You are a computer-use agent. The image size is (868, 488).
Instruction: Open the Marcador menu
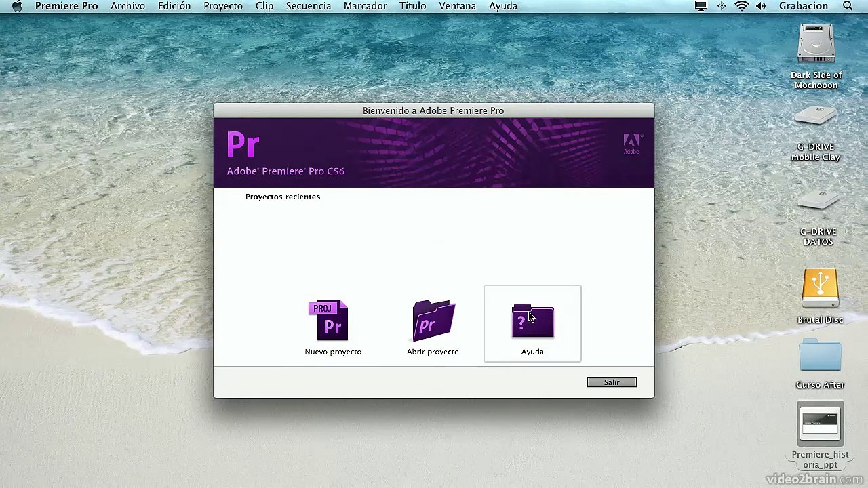pyautogui.click(x=366, y=6)
